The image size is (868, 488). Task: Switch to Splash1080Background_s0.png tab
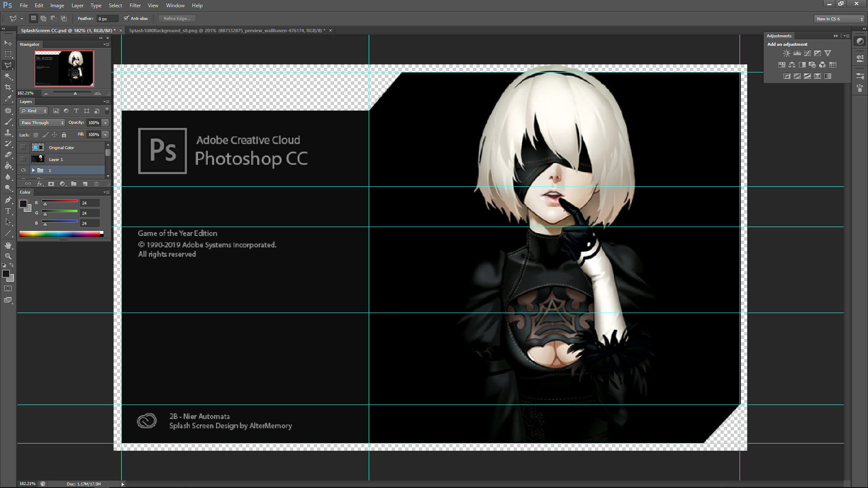coord(227,30)
